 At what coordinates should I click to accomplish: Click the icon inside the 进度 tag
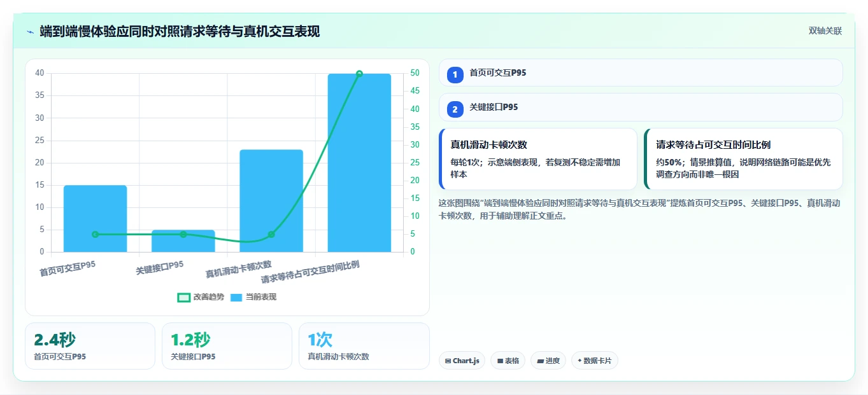point(540,361)
